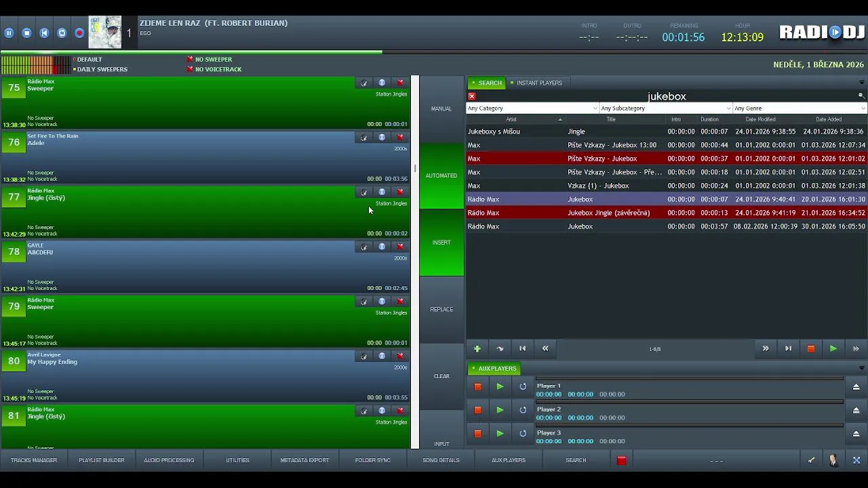Stop the search pre-listen playback
This screenshot has width=868, height=488.
[x=810, y=348]
